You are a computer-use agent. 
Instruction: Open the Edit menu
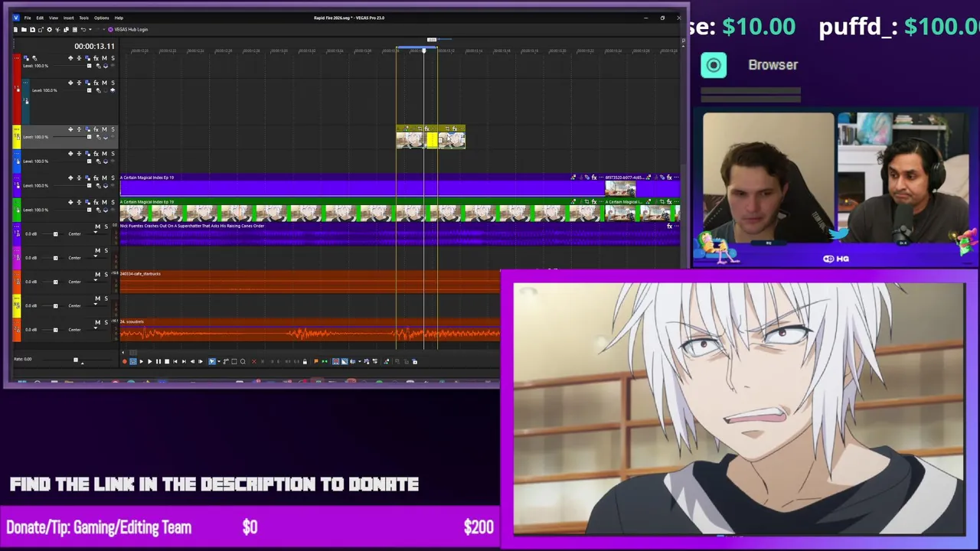point(40,18)
